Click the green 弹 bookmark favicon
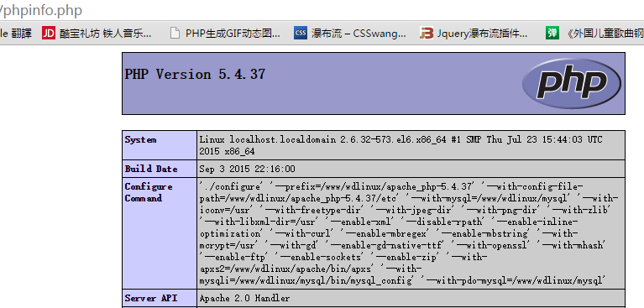Image resolution: width=644 pixels, height=308 pixels. point(552,34)
